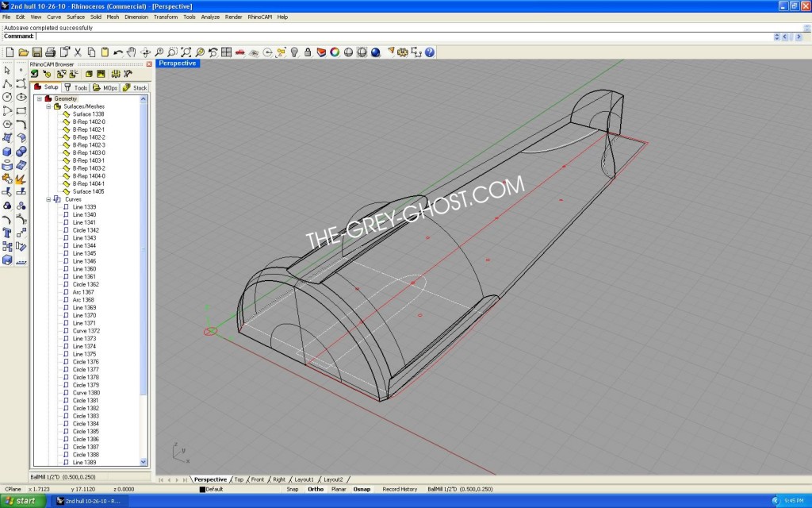The width and height of the screenshot is (812, 508).
Task: Select Circle 1342 in the tree
Action: coord(86,230)
